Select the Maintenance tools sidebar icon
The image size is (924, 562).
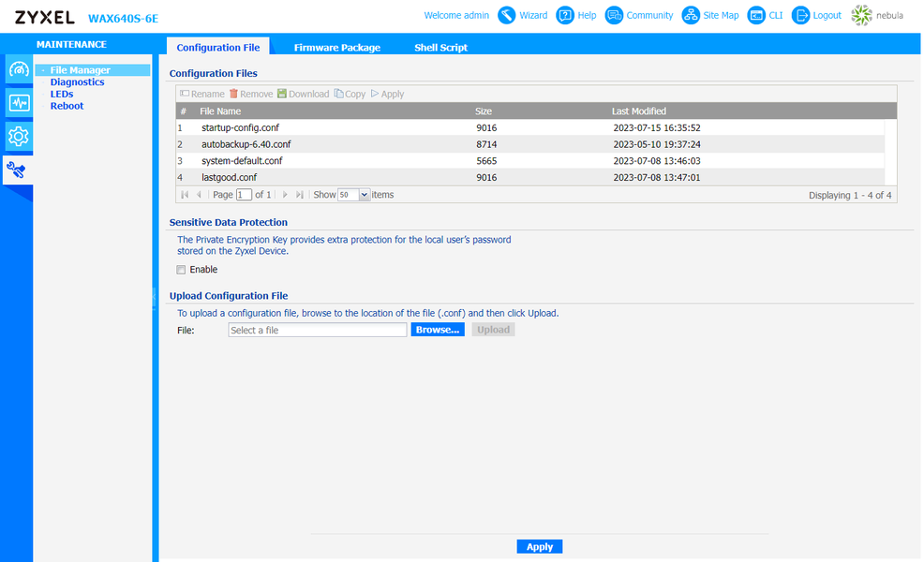point(17,170)
